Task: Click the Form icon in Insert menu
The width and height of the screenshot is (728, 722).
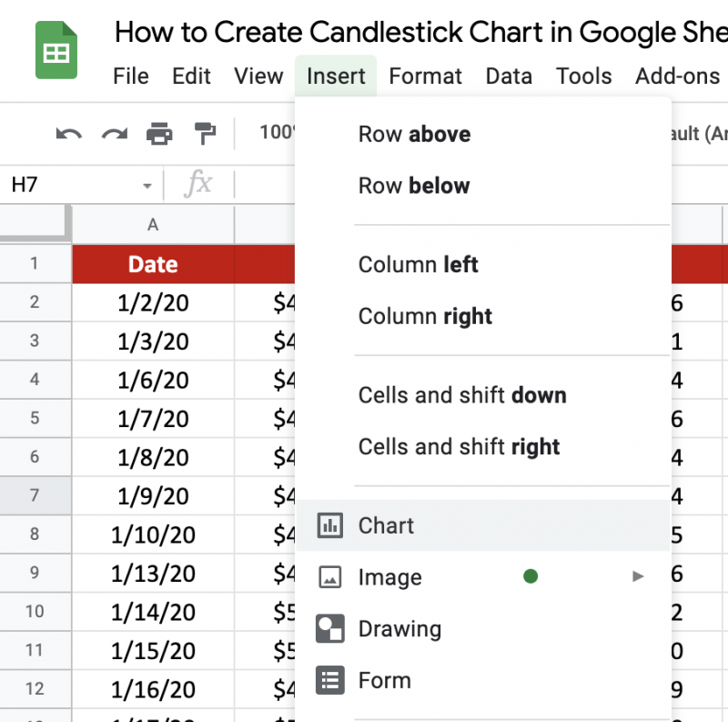Action: coord(332,680)
